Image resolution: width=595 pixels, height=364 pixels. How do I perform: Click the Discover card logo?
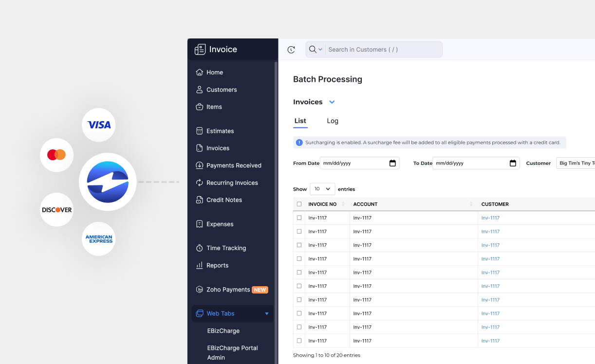point(56,210)
